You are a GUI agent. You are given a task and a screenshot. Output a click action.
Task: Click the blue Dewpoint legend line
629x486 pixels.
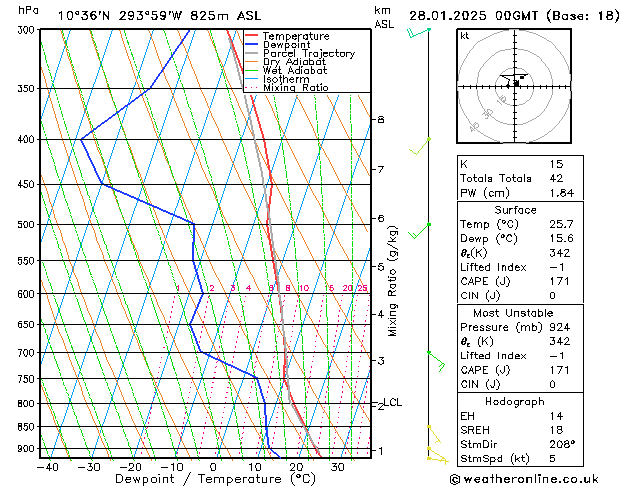click(251, 45)
